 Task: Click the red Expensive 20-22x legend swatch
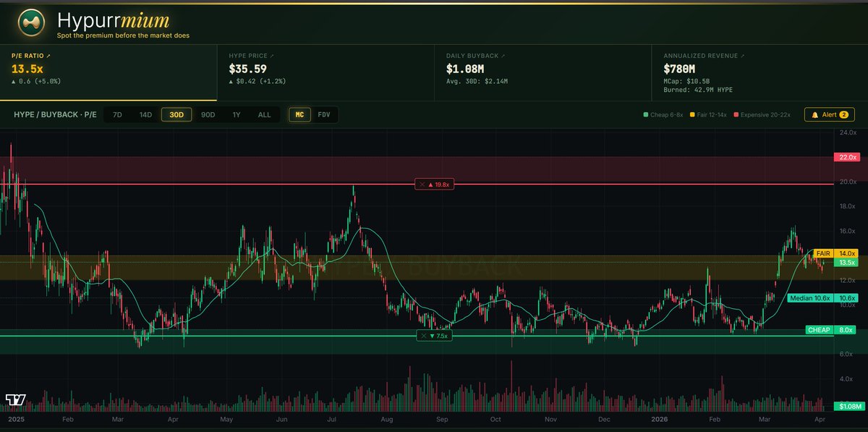tap(736, 114)
